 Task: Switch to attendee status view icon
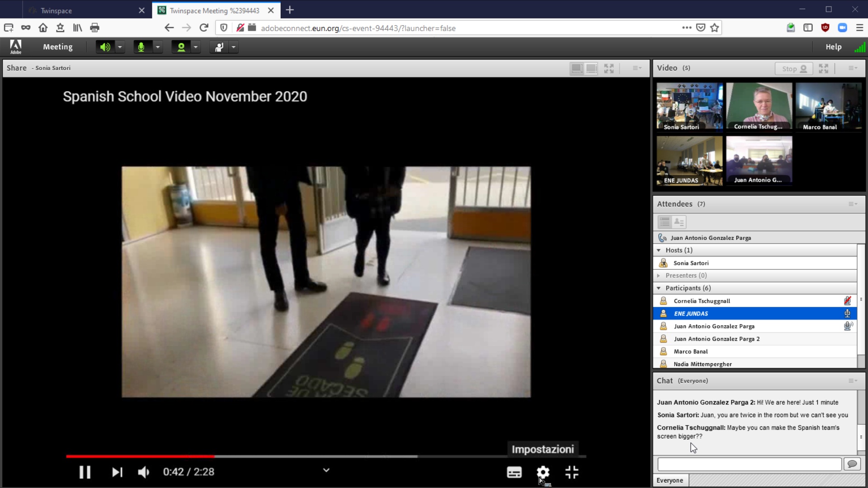pos(679,222)
